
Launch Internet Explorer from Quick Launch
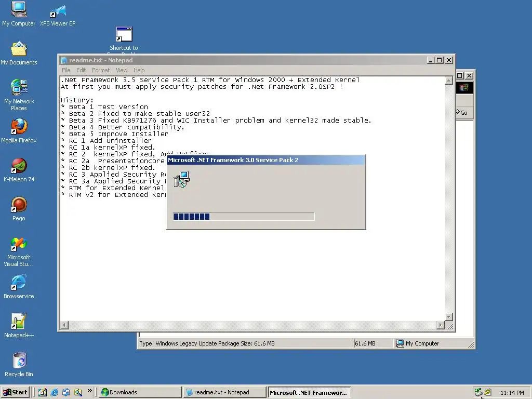point(54,392)
